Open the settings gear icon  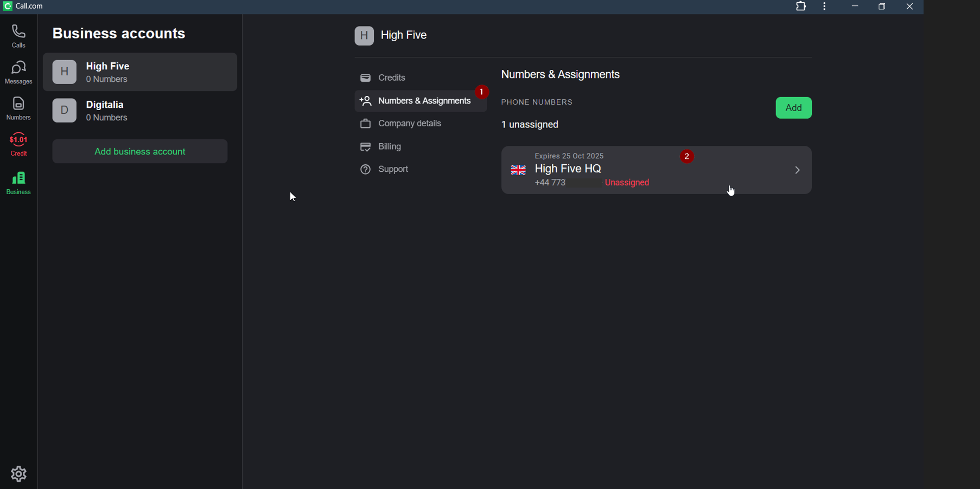click(x=19, y=474)
